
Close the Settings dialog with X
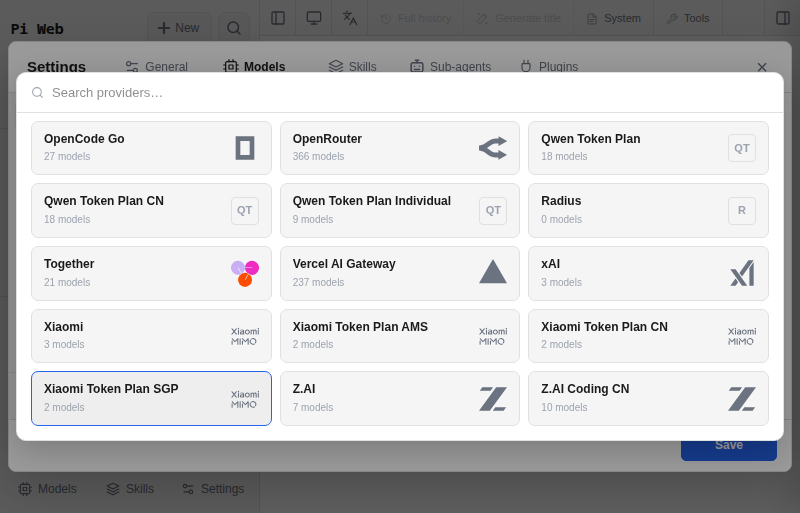[762, 67]
